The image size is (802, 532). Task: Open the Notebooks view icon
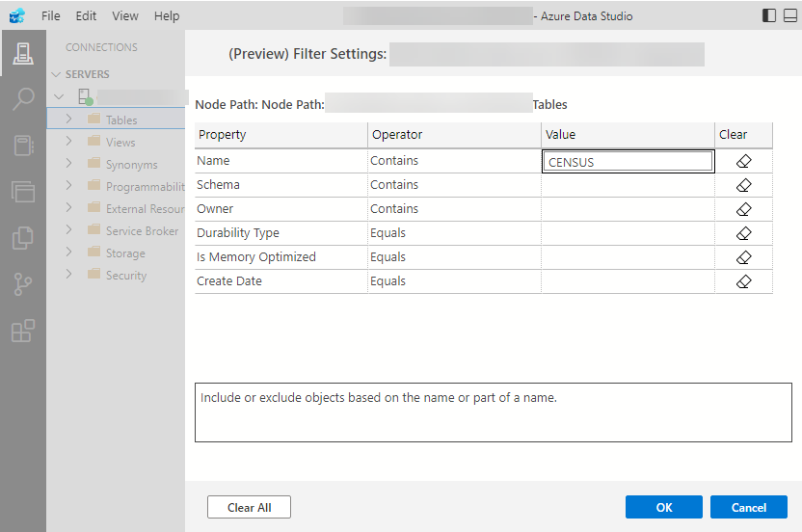coord(23,146)
